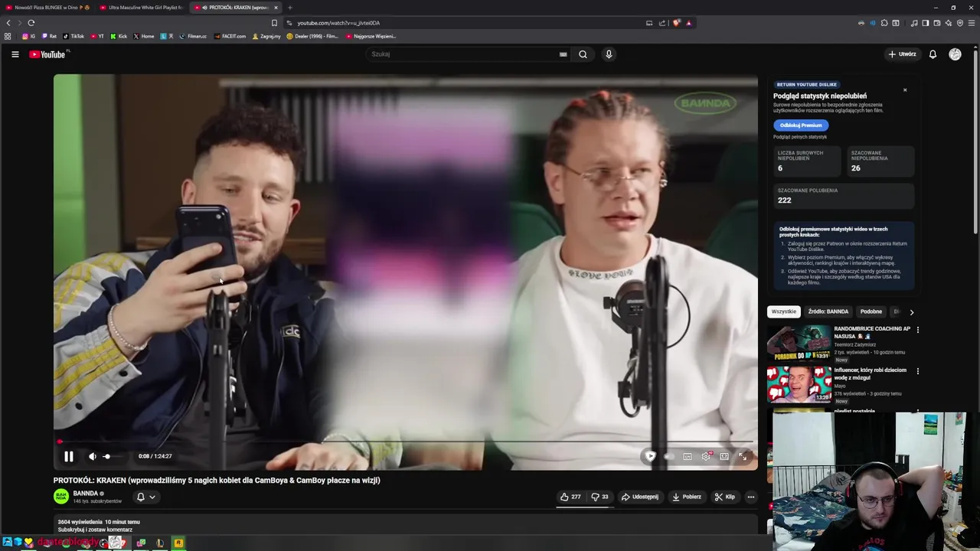This screenshot has width=980, height=551.
Task: Open the BANNDA channel name link
Action: coord(85,494)
